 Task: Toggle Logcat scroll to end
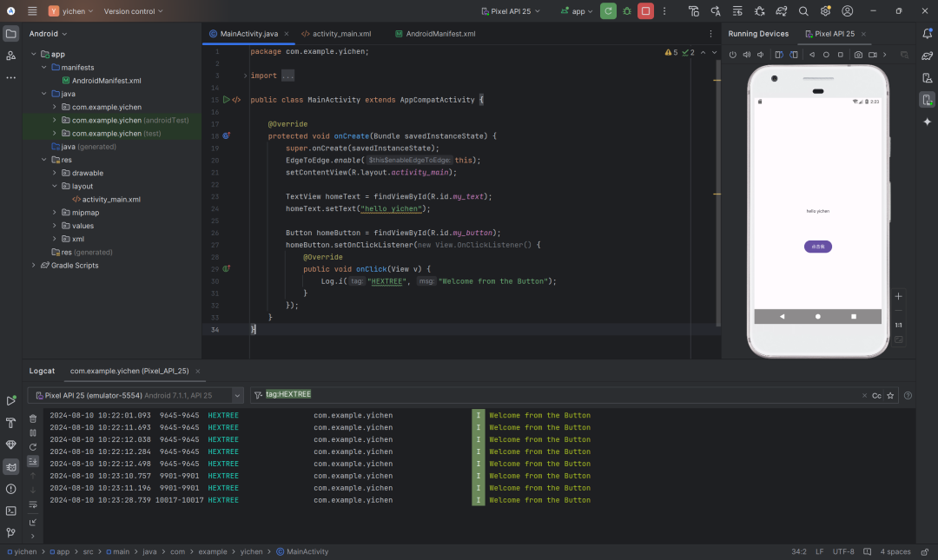coord(33,461)
